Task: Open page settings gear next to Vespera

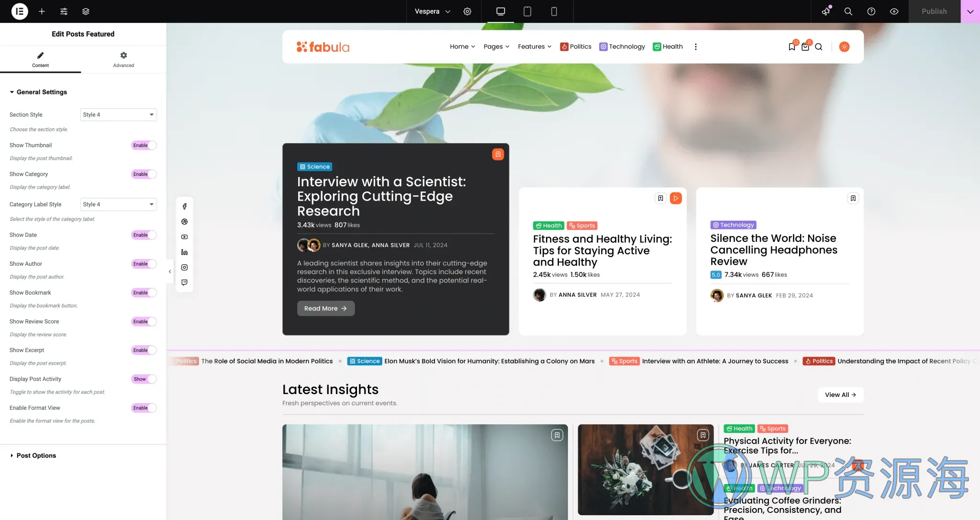Action: tap(467, 11)
